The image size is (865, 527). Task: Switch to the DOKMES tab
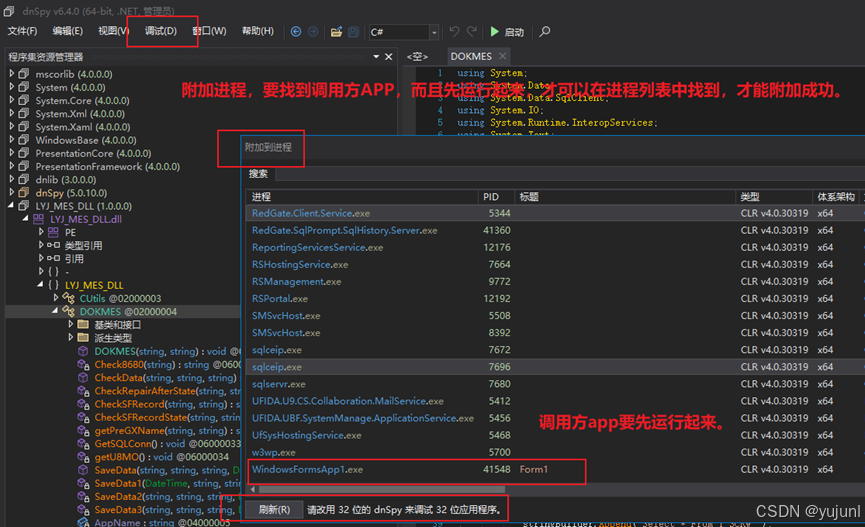pos(471,56)
